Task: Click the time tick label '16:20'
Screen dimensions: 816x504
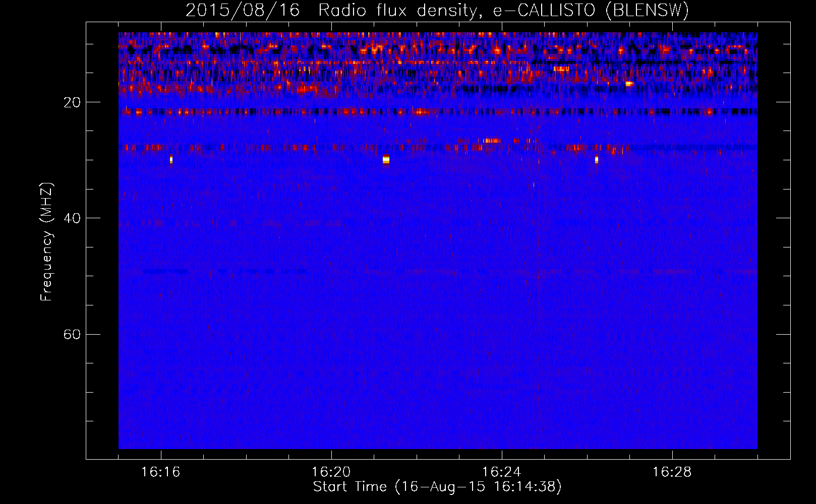Action: pos(331,472)
